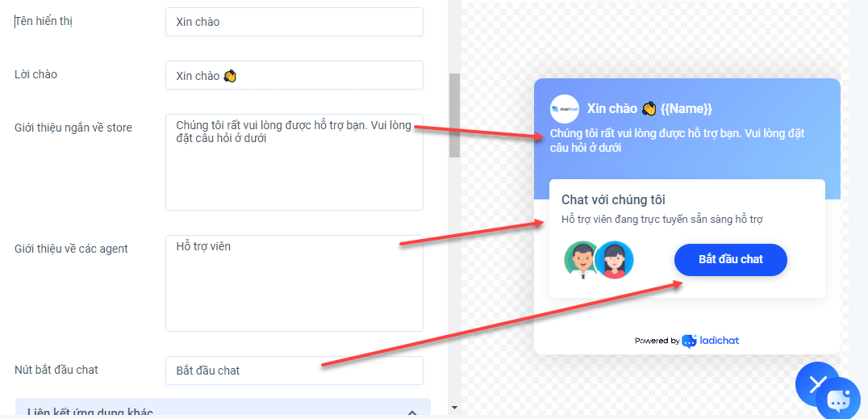Screen dimensions: 868x419
Task: Click the scrollbar down arrow
Action: (x=454, y=408)
